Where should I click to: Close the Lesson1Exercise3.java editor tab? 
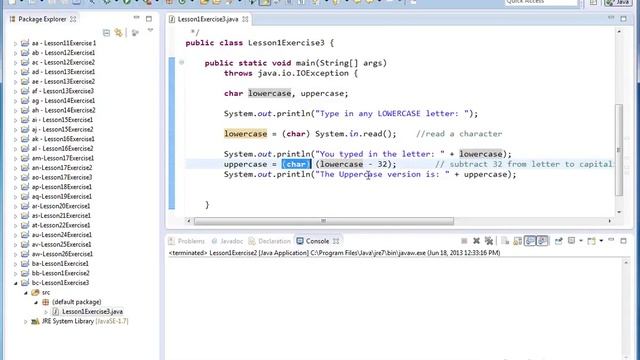click(x=245, y=19)
